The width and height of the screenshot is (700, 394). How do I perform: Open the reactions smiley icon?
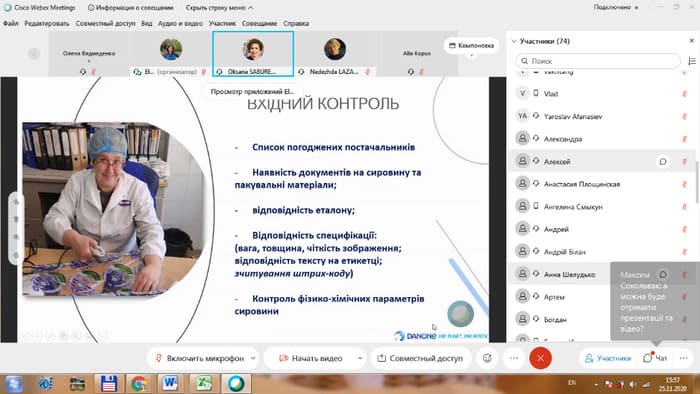tap(487, 358)
